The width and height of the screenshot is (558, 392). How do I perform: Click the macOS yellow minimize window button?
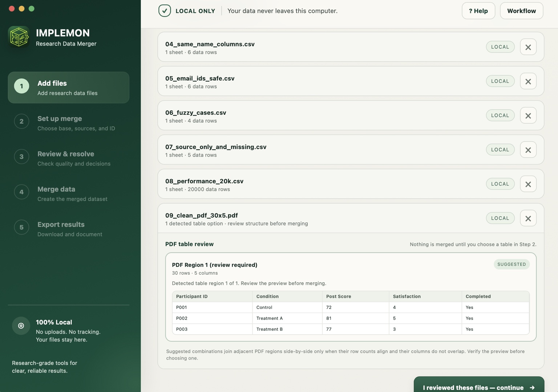pos(21,9)
